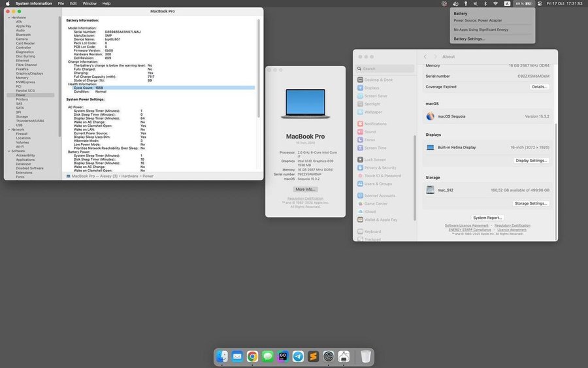Open GoLand from the dock
The height and width of the screenshot is (368, 588).
pos(283,356)
